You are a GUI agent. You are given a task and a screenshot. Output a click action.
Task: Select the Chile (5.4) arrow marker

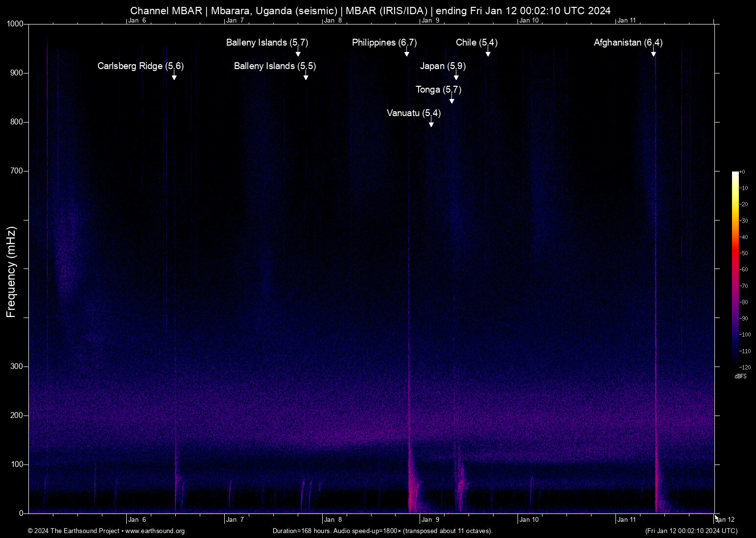(x=488, y=52)
